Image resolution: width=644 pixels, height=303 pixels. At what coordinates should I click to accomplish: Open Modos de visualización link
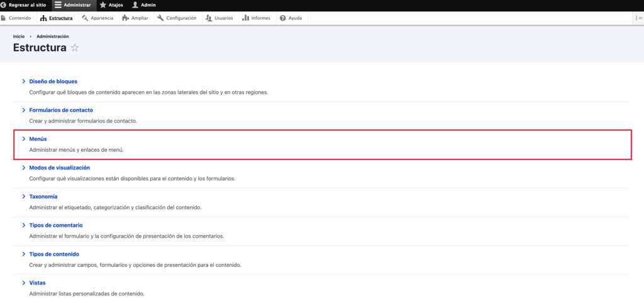(x=60, y=168)
